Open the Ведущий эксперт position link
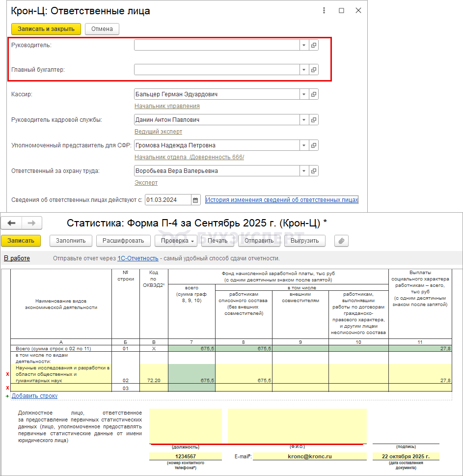This screenshot has width=463, height=476. [x=159, y=132]
